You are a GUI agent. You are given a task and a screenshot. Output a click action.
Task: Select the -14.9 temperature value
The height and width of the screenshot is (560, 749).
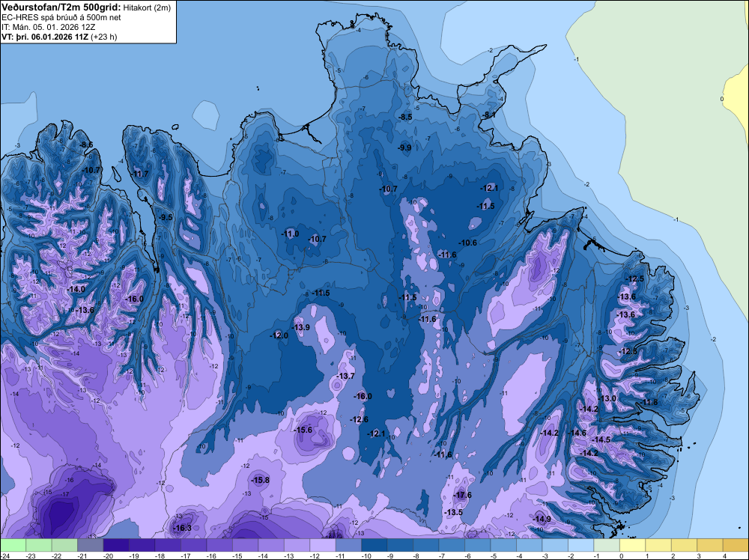tap(542, 519)
